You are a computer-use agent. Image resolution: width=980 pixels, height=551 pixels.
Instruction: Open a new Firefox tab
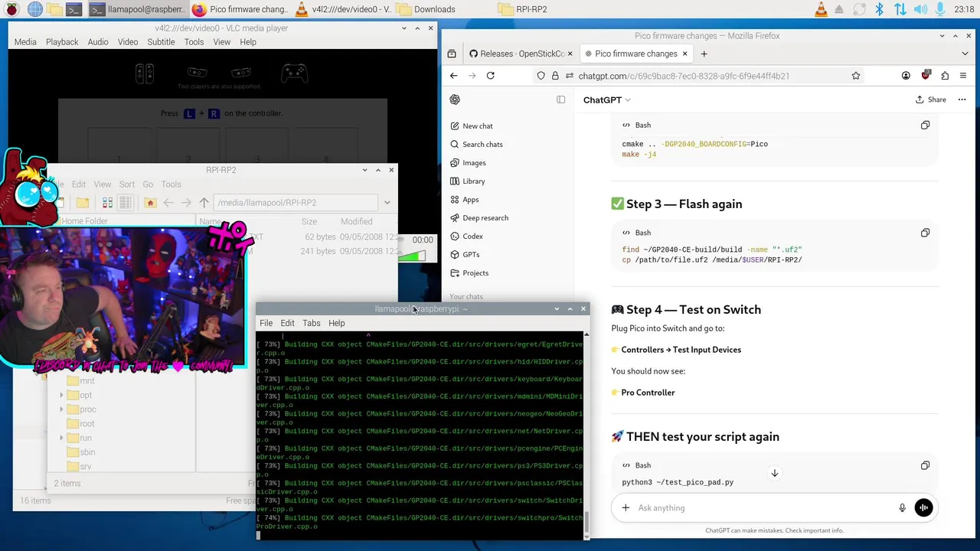[704, 54]
